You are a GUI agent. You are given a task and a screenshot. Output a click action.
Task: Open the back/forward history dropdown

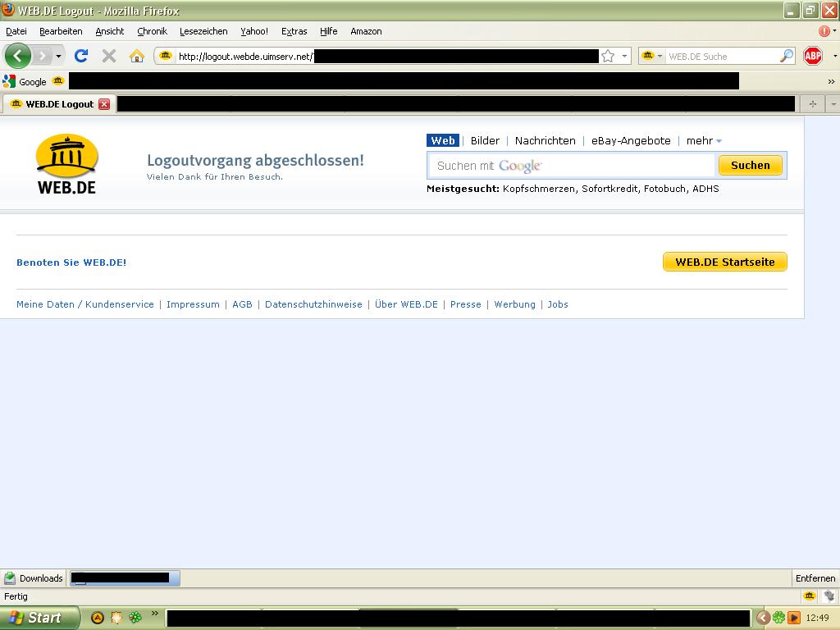[58, 56]
